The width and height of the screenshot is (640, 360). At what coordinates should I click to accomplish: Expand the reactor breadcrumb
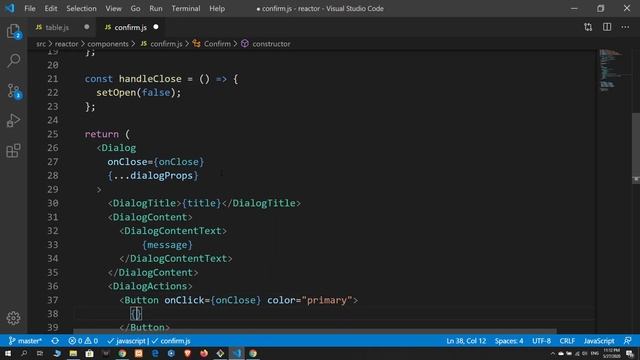coord(66,44)
